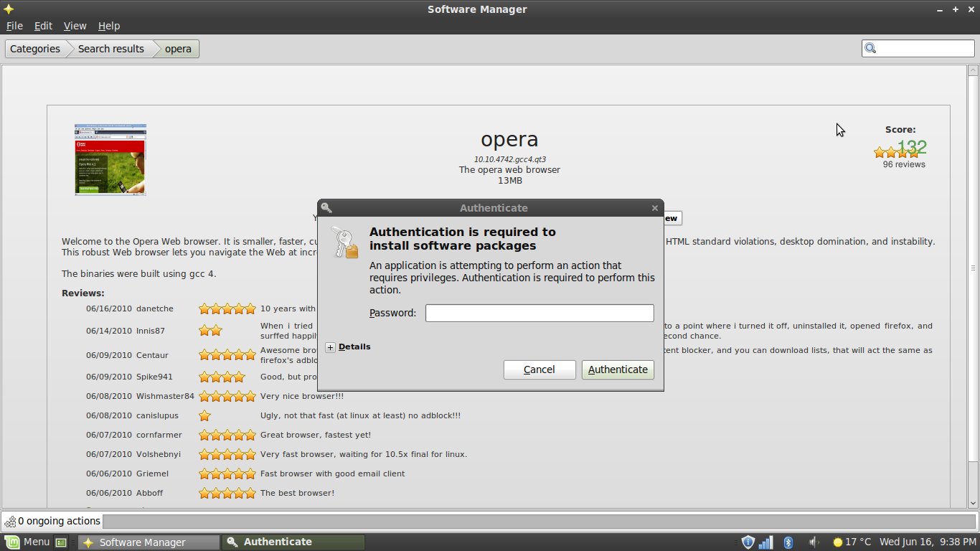
Task: Click the key icon in the Authenticate title bar
Action: [326, 208]
